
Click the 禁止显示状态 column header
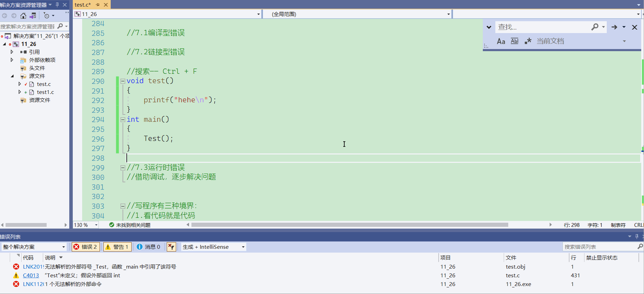pyautogui.click(x=602, y=257)
